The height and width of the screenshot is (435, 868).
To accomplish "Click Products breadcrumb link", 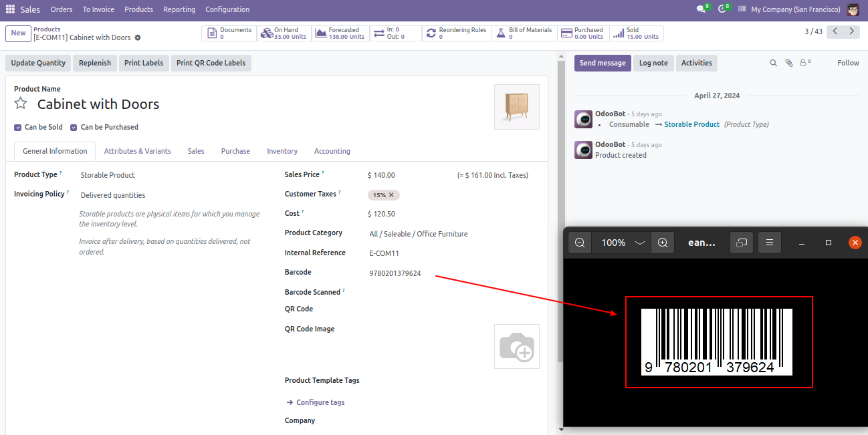I will click(47, 29).
